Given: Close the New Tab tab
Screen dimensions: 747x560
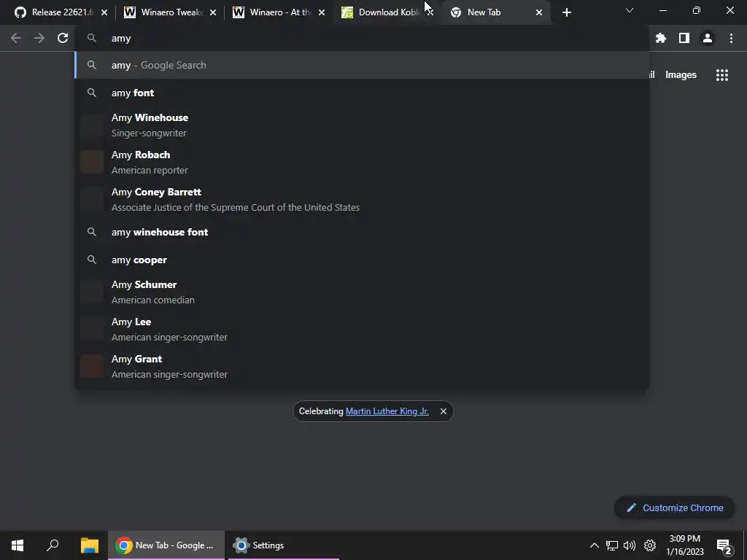Looking at the screenshot, I should click(x=539, y=13).
